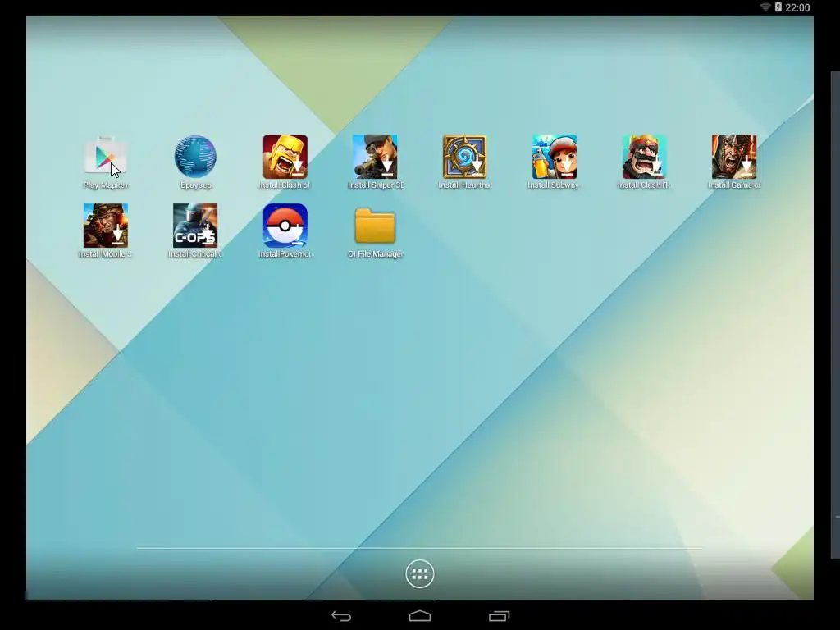This screenshot has height=630, width=840.
Task: Tap the Install Clash Royale icon
Action: pyautogui.click(x=644, y=157)
